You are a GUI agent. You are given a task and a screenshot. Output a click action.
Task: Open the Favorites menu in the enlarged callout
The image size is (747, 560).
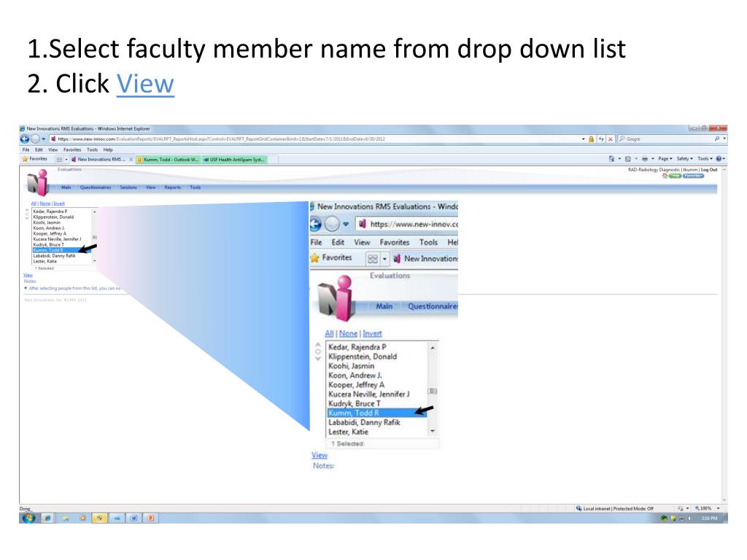tap(395, 242)
